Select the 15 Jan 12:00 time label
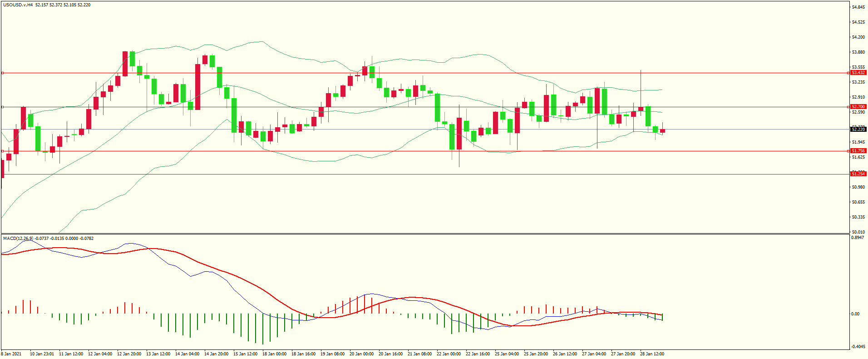Viewport: 868px width, 359px height. 245,354
